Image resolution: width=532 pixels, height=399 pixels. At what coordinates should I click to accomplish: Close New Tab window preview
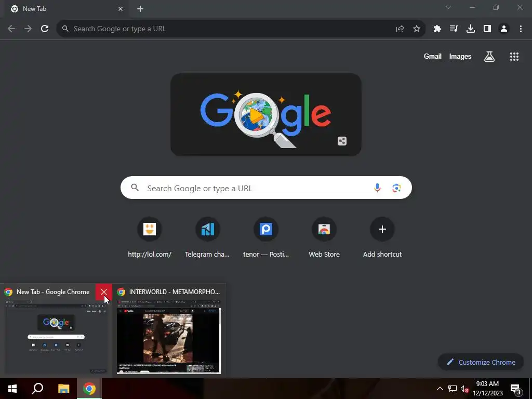click(x=104, y=292)
